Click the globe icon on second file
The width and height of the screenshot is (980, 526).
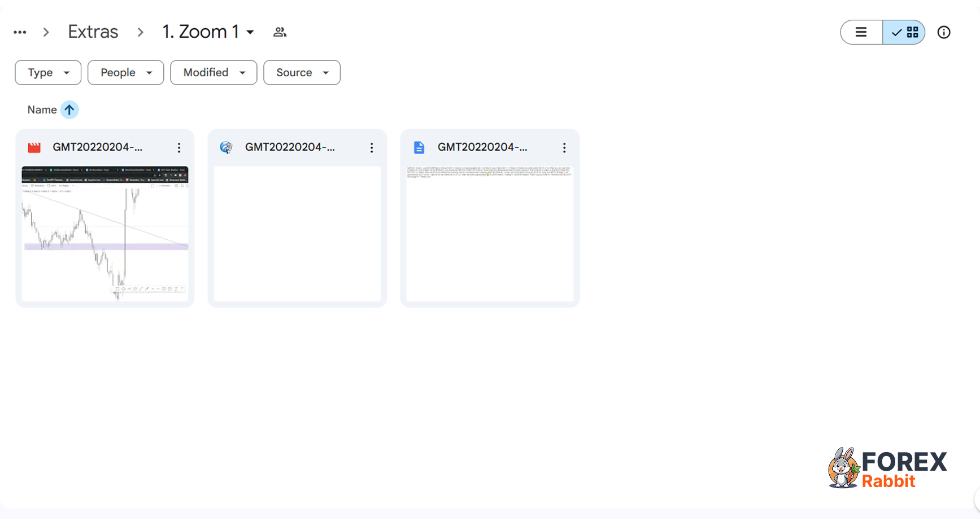pyautogui.click(x=226, y=148)
